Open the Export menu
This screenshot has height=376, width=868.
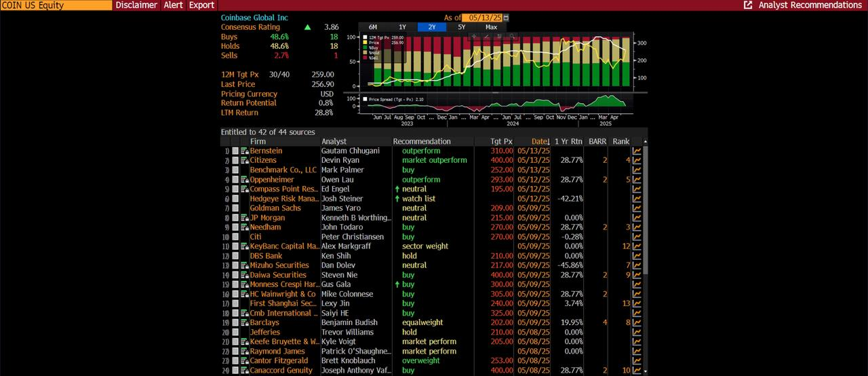(201, 5)
